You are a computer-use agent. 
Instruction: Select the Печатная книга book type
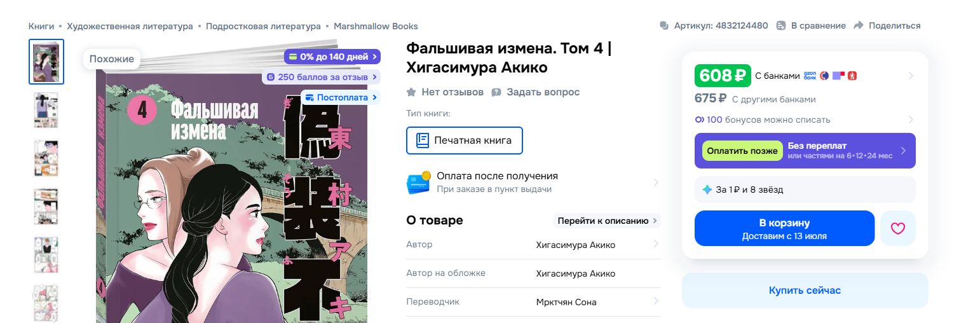(x=465, y=141)
